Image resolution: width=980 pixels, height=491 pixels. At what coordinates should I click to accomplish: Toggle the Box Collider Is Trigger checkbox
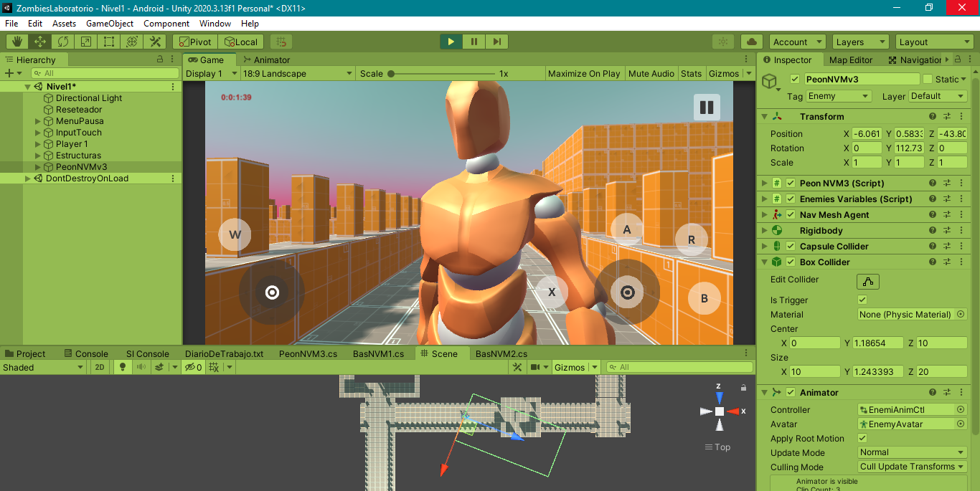(x=862, y=300)
